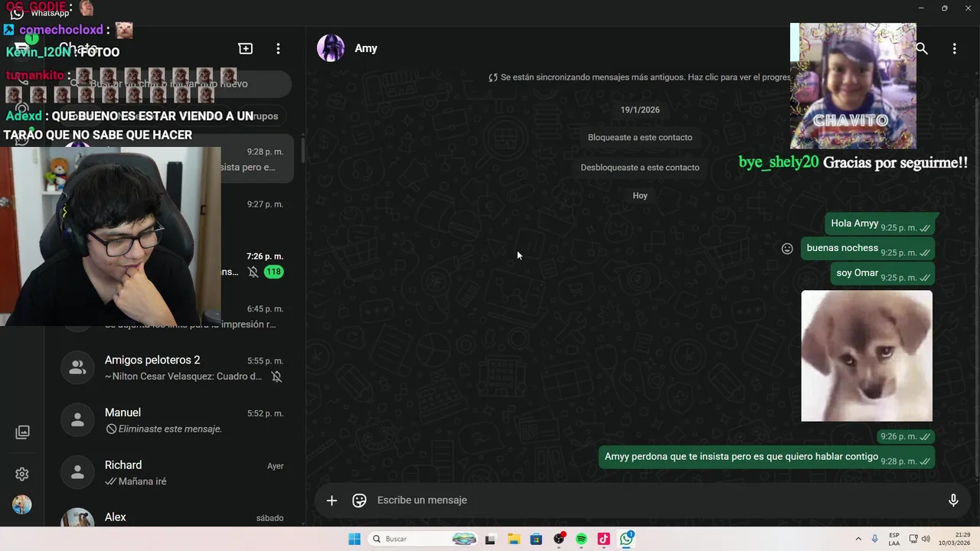Click sync older messages notice
This screenshot has width=980, height=551.
640,77
